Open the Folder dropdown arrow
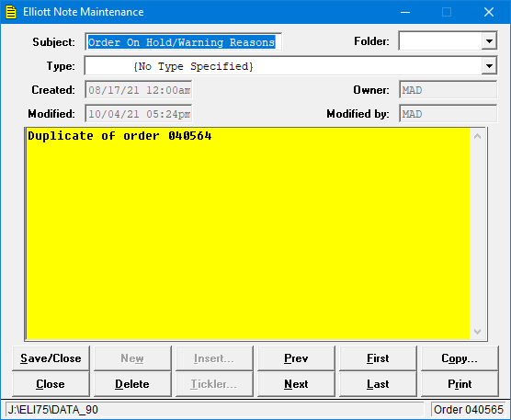The width and height of the screenshot is (511, 420). pyautogui.click(x=489, y=41)
